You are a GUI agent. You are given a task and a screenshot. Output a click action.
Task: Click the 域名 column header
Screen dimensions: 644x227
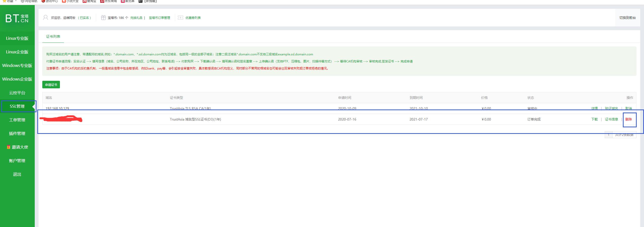coord(49,98)
